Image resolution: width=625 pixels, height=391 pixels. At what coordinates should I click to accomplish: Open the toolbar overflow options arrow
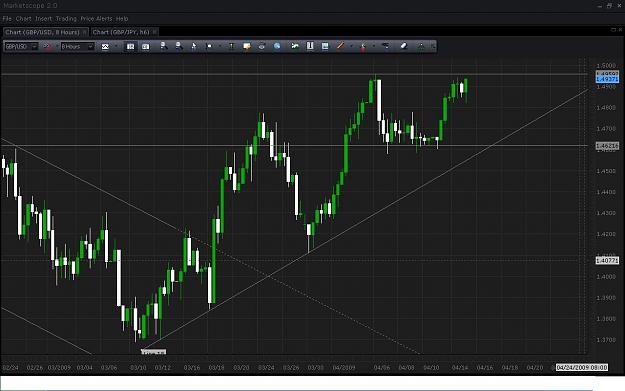click(433, 47)
